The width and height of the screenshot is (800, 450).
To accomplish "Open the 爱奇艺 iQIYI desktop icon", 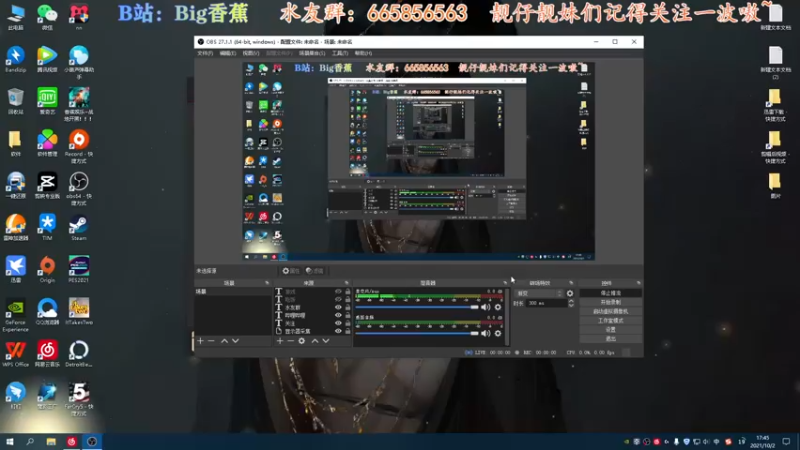I will coord(47,101).
